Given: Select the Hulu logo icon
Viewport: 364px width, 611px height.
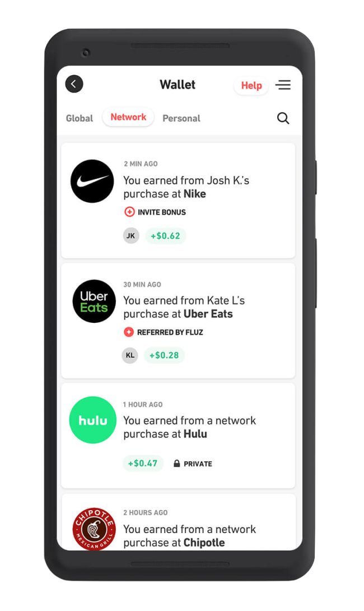Looking at the screenshot, I should click(92, 420).
